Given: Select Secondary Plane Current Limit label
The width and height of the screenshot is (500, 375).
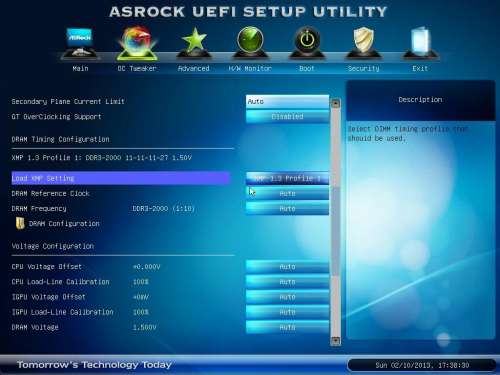Looking at the screenshot, I should point(68,101).
